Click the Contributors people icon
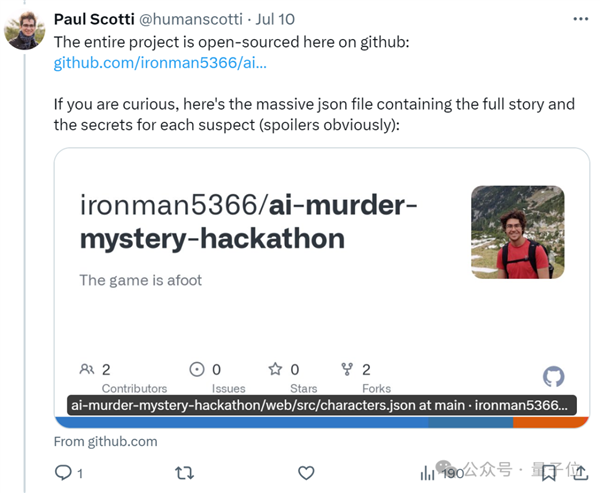The width and height of the screenshot is (600, 493). [87, 369]
